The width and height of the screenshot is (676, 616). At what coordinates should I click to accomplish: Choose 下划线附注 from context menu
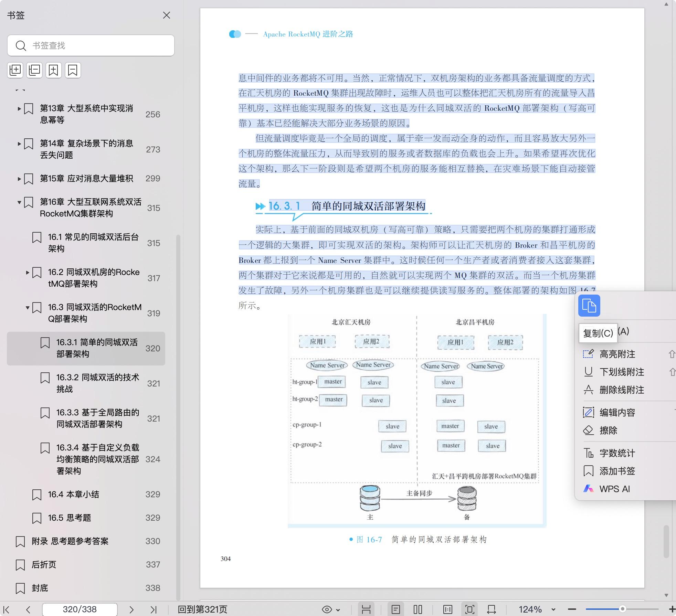(621, 372)
